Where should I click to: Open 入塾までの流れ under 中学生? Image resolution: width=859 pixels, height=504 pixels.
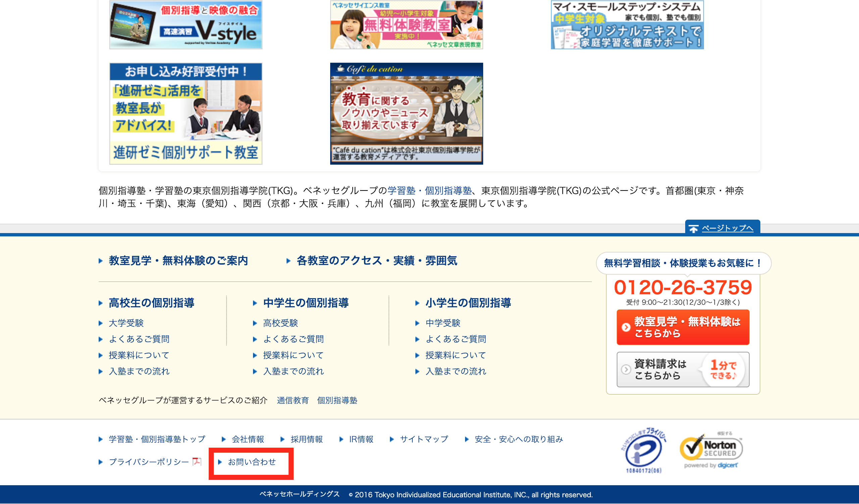[294, 371]
